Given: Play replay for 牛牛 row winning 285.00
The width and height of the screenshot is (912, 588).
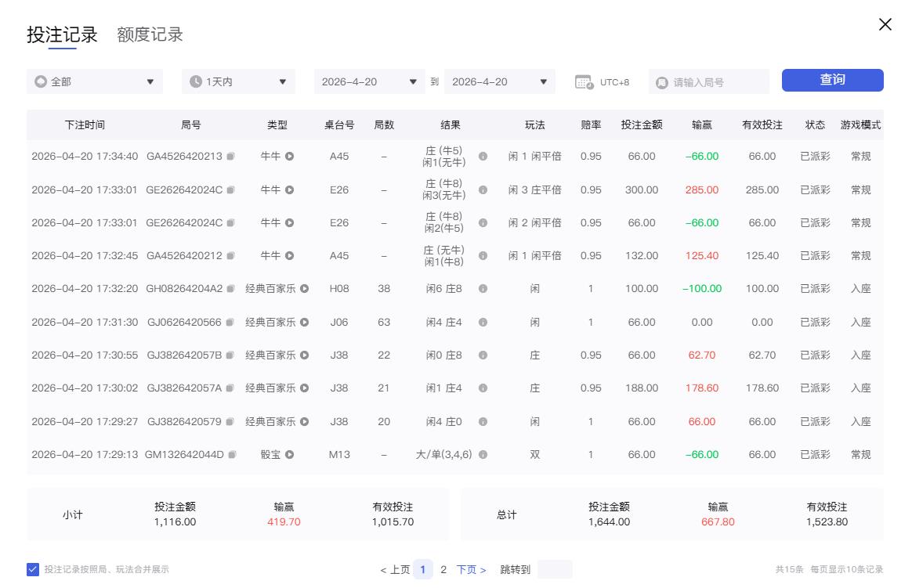Looking at the screenshot, I should point(290,190).
